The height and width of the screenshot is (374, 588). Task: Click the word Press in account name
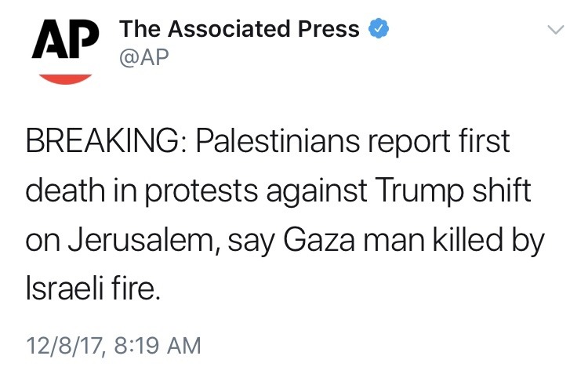pos(330,29)
